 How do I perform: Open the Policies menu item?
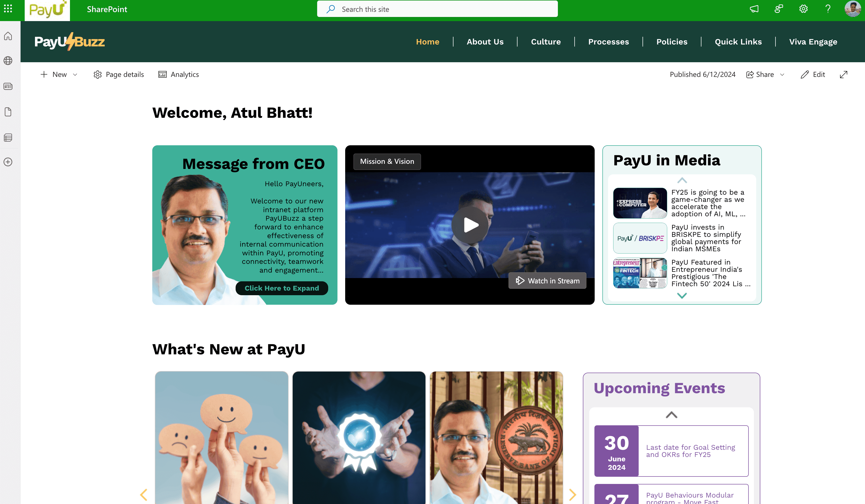[671, 41]
